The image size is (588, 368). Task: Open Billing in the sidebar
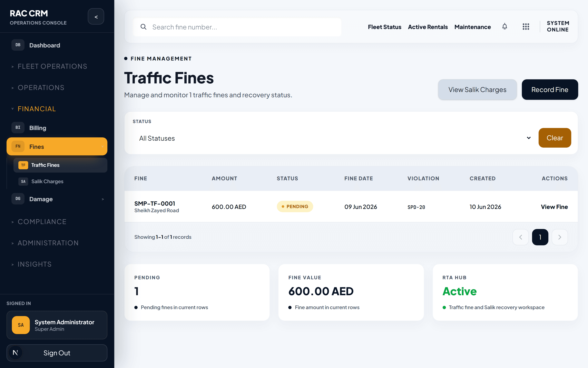(57, 128)
